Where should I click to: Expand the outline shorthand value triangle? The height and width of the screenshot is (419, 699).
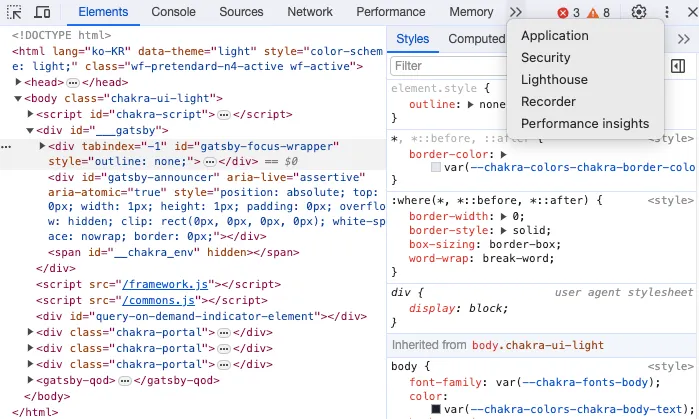470,105
